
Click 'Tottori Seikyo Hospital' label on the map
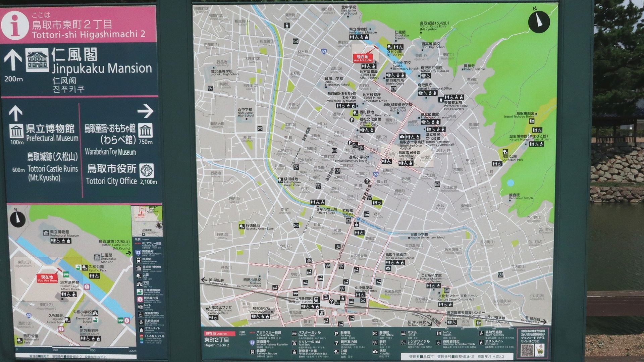coord(399,258)
